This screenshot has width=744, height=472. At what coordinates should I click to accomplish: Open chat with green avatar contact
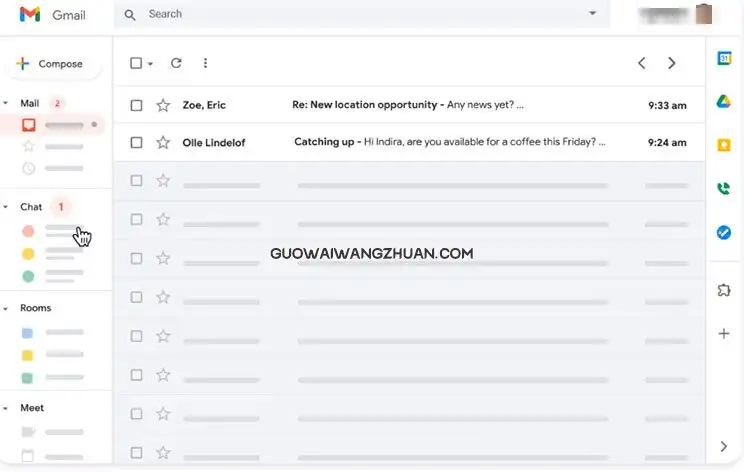point(28,276)
